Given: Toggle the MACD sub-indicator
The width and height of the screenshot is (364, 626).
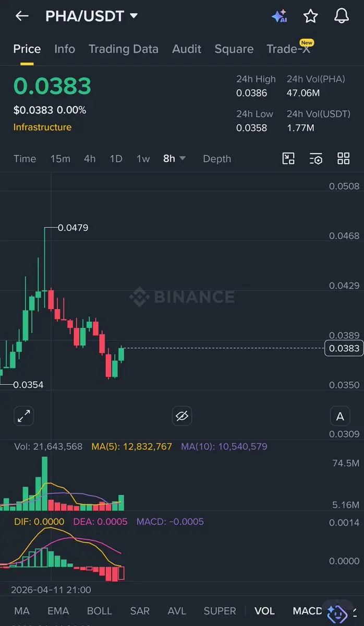Looking at the screenshot, I should pos(307,611).
